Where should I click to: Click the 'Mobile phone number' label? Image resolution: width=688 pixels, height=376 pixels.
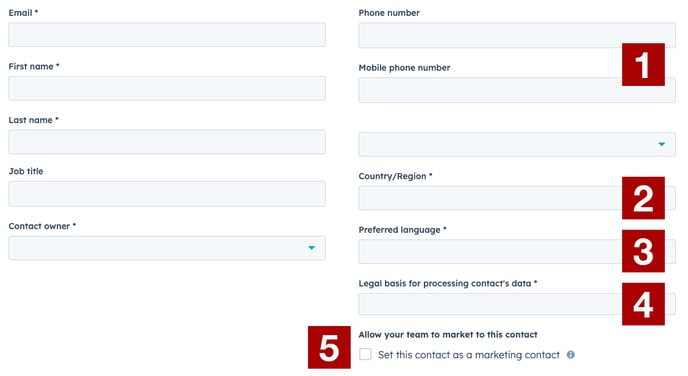point(404,68)
